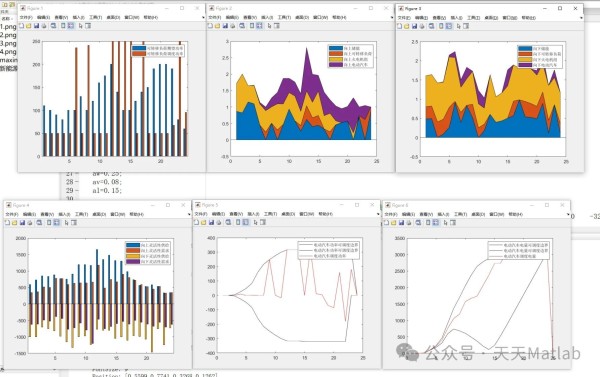Open dock arrow at Figure 1 menu bar end

[x=203, y=18]
